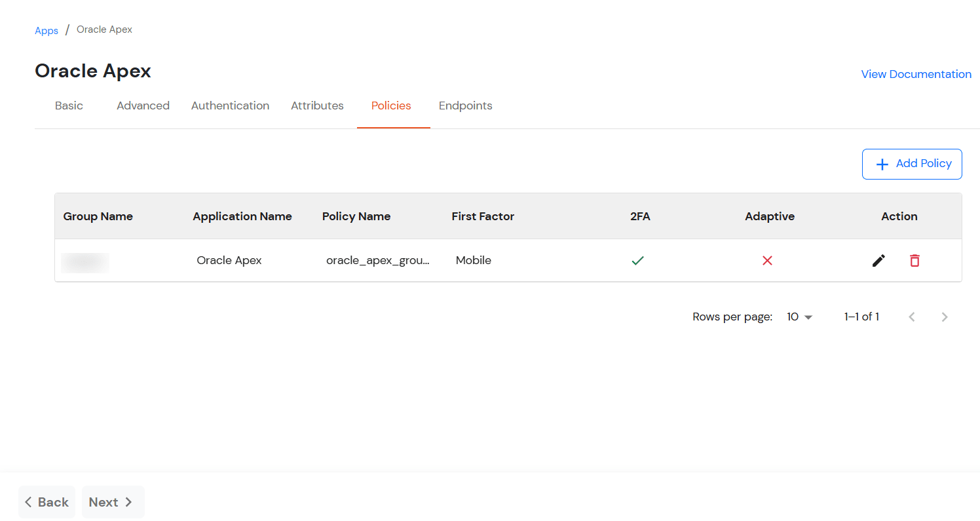Click the 2FA column header
The image size is (980, 521).
click(640, 216)
